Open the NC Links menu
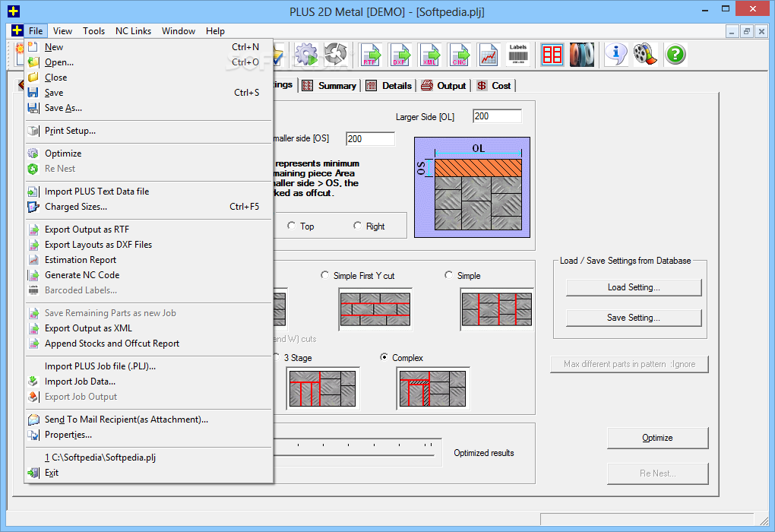 pos(134,30)
